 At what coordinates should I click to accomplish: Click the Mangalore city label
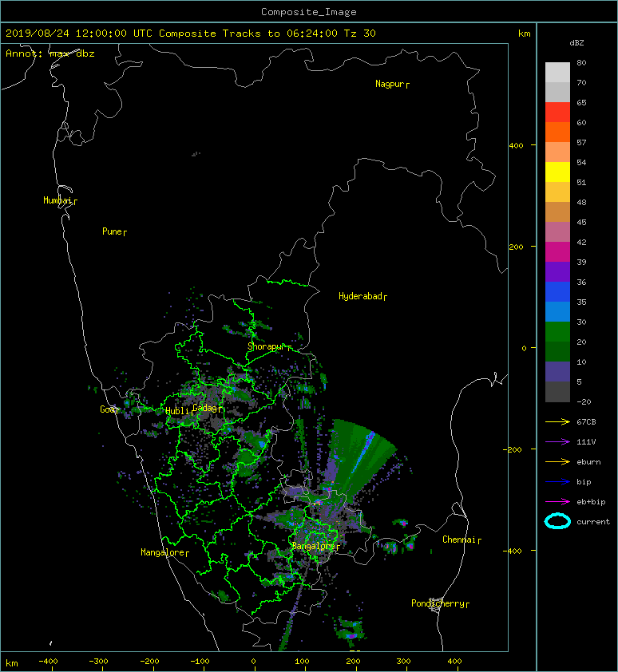(x=164, y=552)
